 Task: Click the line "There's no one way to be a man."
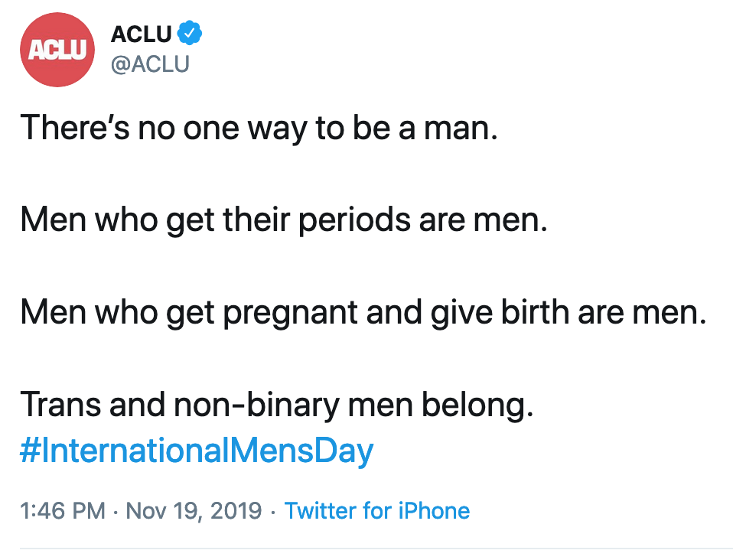click(x=259, y=127)
